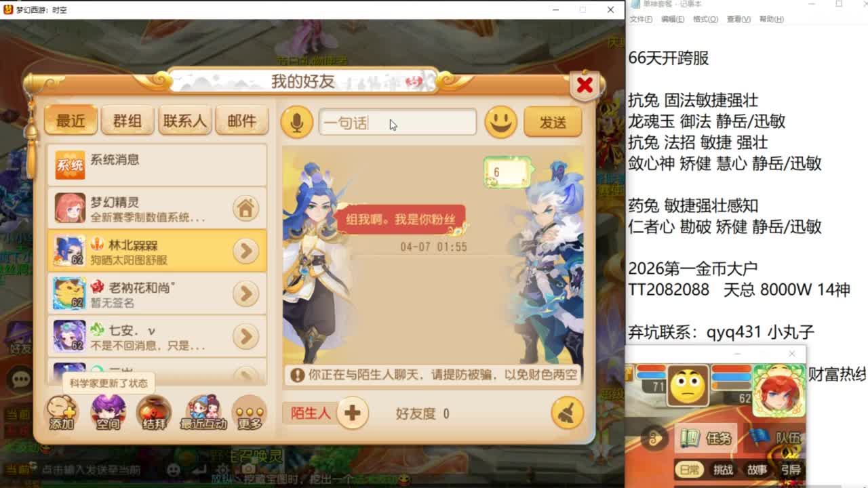Open 最近互动 recent interactions icon
868x488 pixels.
click(x=203, y=413)
